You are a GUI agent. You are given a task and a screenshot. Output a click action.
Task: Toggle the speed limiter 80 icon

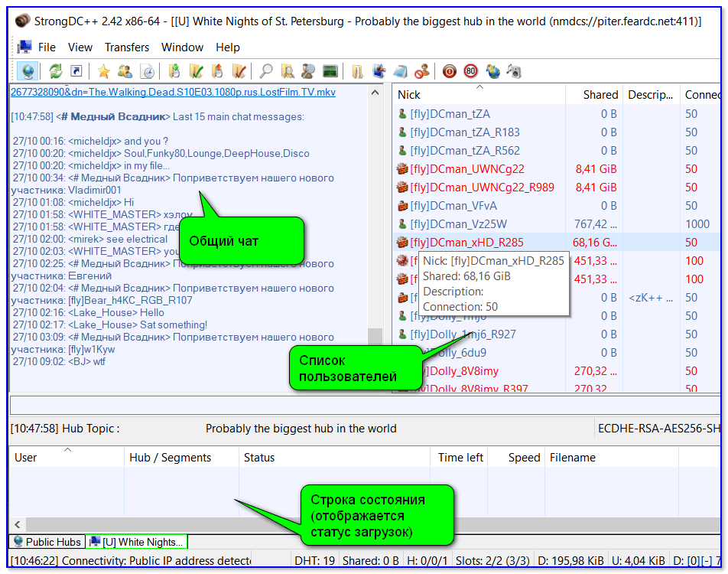(x=470, y=71)
